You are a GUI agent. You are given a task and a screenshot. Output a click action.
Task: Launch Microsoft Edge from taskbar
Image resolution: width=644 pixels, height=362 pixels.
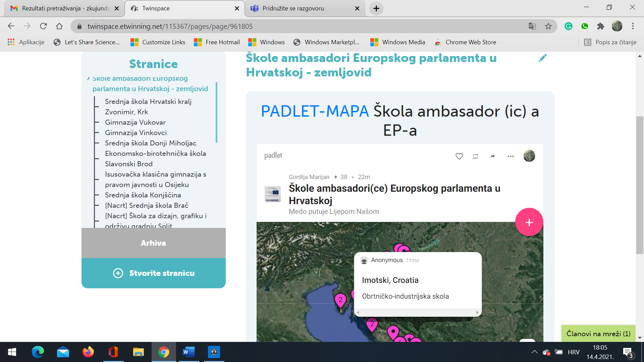(x=38, y=352)
